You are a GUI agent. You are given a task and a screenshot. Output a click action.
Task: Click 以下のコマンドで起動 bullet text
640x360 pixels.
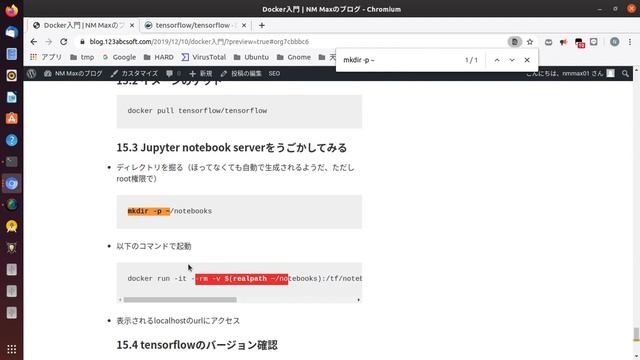point(154,246)
